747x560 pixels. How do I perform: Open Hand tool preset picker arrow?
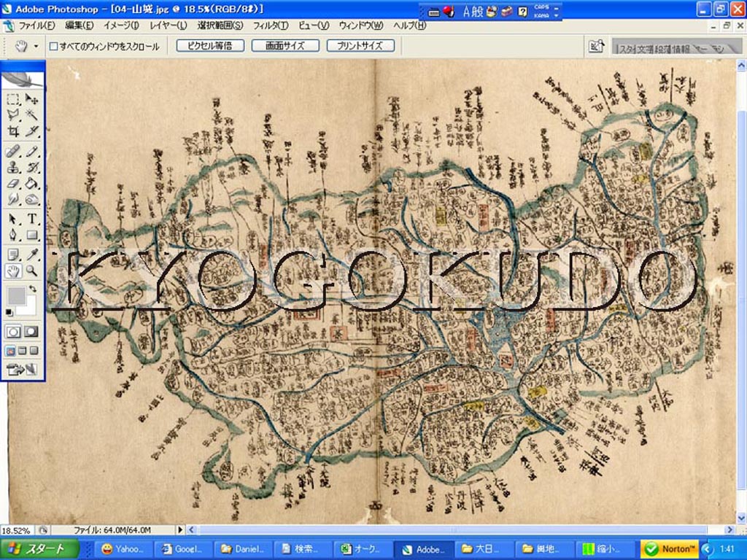[36, 46]
